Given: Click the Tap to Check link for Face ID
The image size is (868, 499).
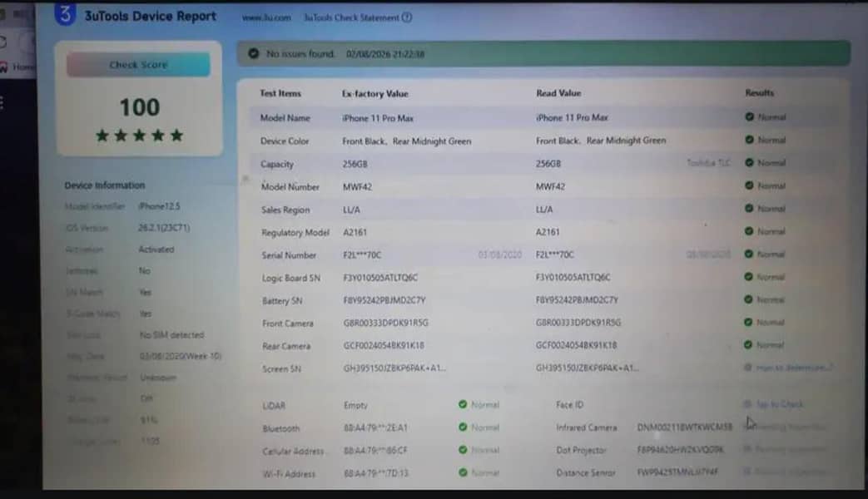Looking at the screenshot, I should coord(780,404).
